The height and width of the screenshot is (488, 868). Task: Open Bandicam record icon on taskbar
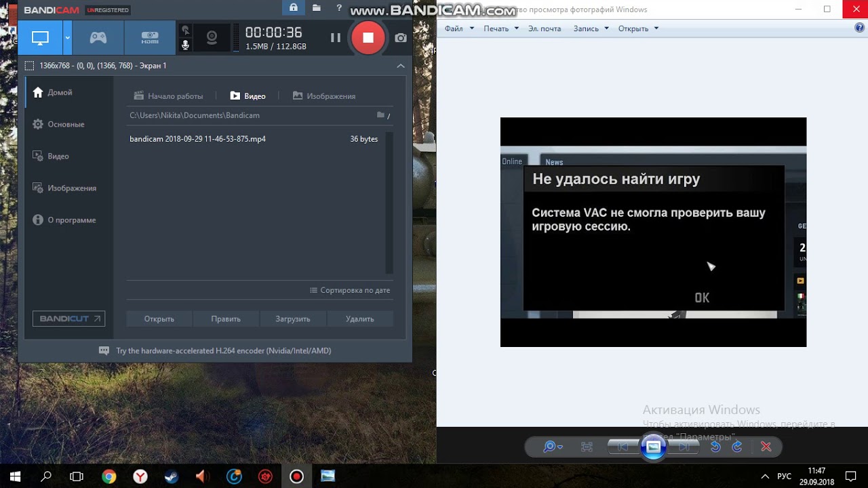[x=296, y=476]
